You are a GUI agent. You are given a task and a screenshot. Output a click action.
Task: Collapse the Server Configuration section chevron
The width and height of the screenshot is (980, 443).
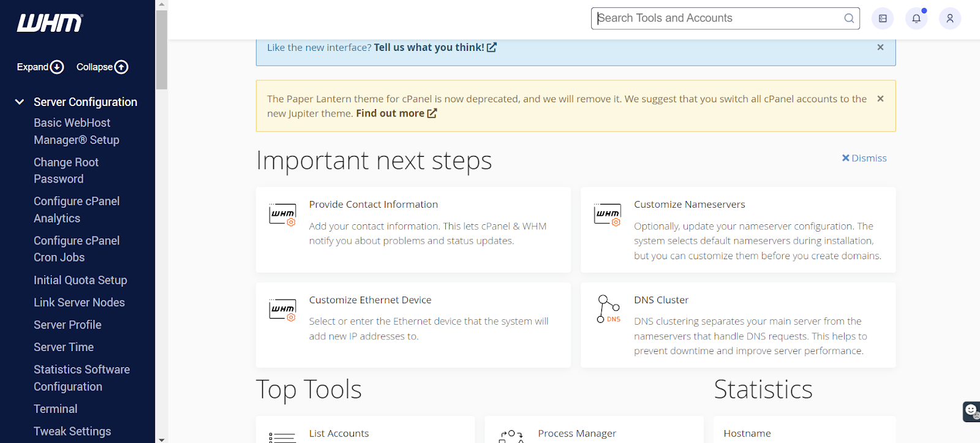tap(20, 102)
